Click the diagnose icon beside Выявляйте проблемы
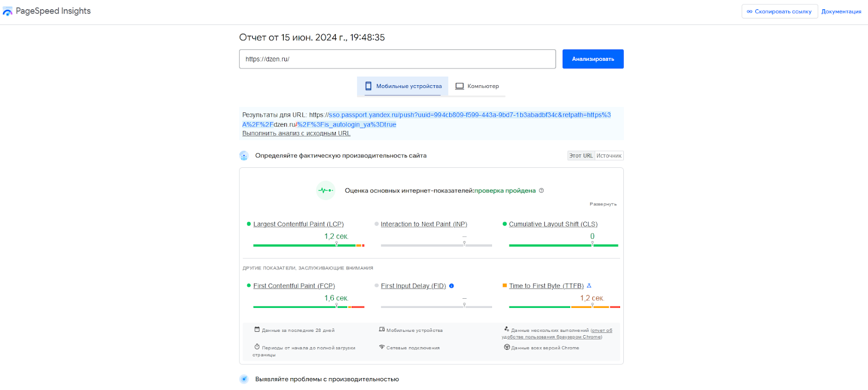868x390 pixels. 244,379
